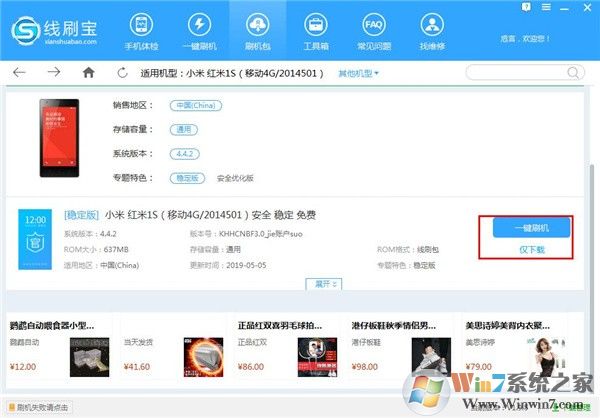Expand ROM details with 展开
Image resolution: width=600 pixels, height=418 pixels.
tap(324, 284)
